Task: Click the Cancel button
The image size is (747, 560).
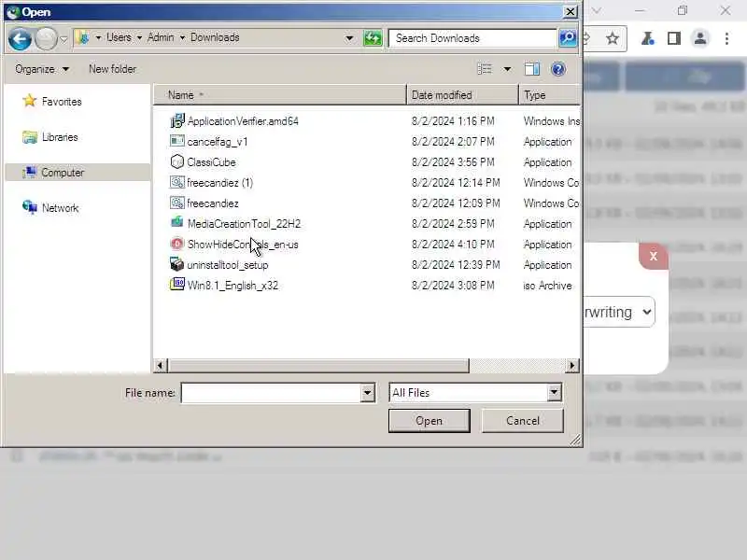Action: click(523, 421)
